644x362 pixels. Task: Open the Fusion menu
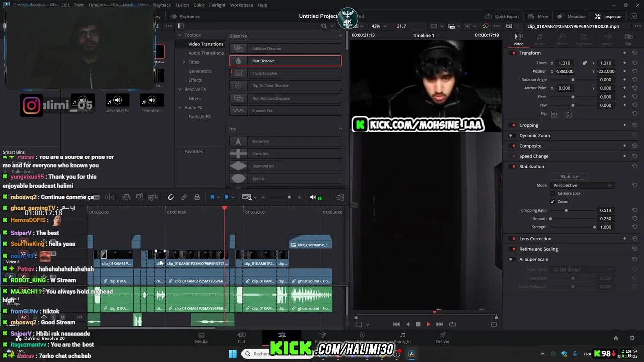click(x=182, y=5)
